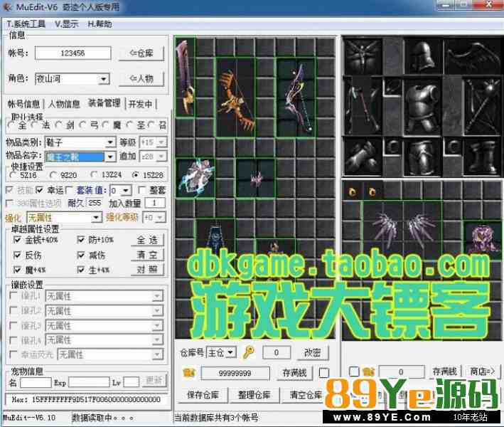Select the purple armor item in inventory
This screenshot has height=427, width=504.
point(483,238)
